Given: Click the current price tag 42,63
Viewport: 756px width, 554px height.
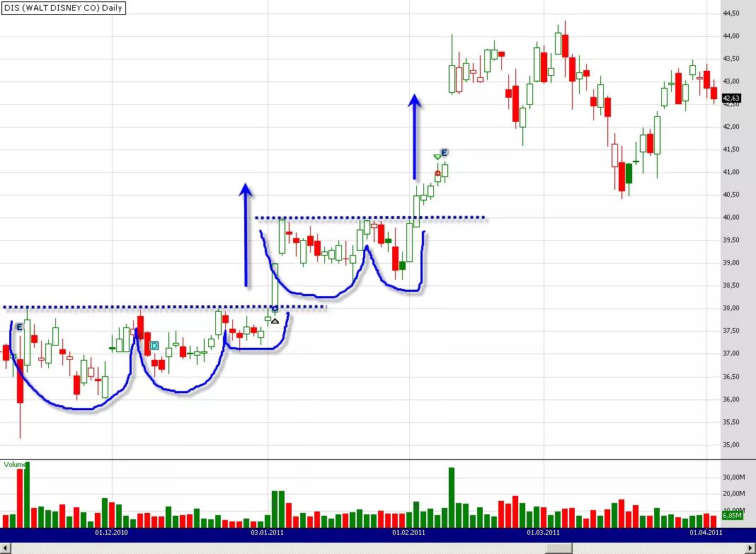Looking at the screenshot, I should [731, 98].
